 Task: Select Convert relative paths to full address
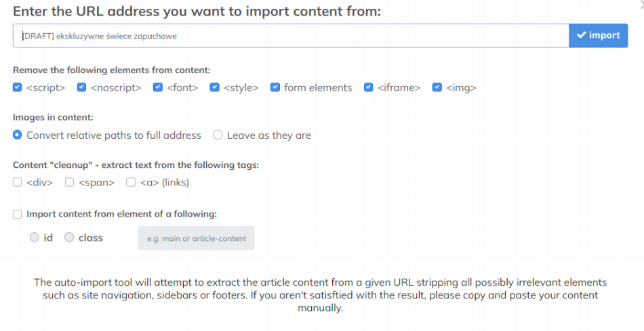[x=18, y=135]
